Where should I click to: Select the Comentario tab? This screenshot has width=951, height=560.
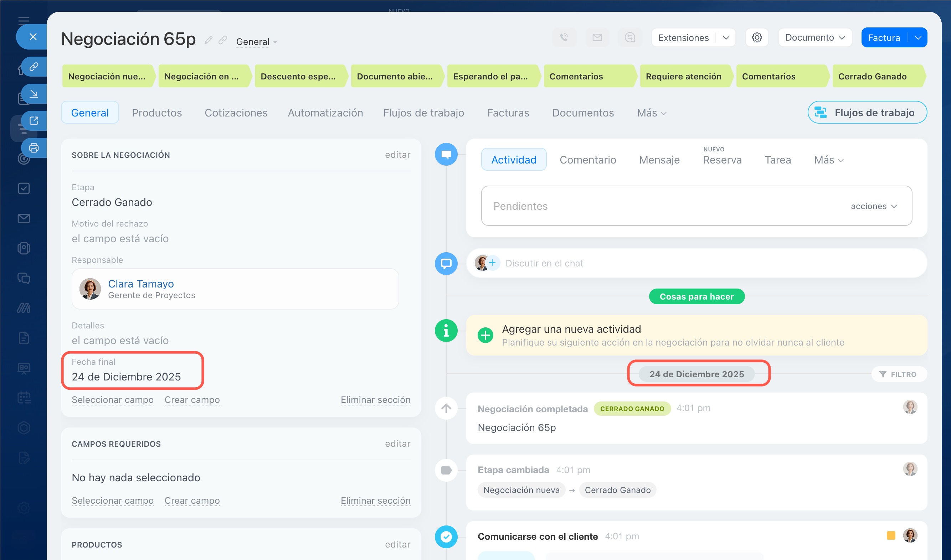(x=587, y=160)
